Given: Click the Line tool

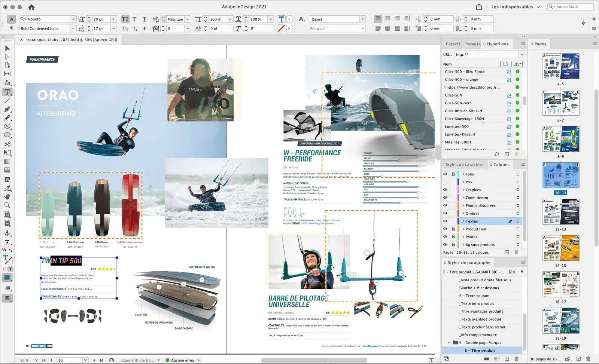Looking at the screenshot, I should (x=7, y=101).
